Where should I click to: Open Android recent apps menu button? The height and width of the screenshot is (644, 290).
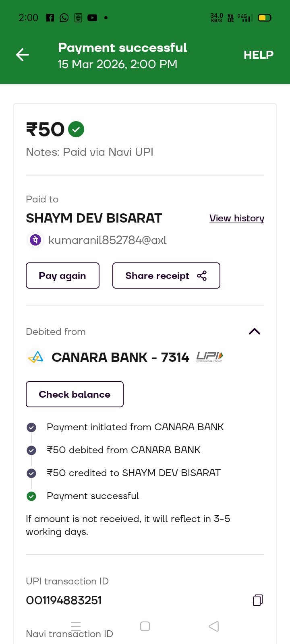coord(76,626)
